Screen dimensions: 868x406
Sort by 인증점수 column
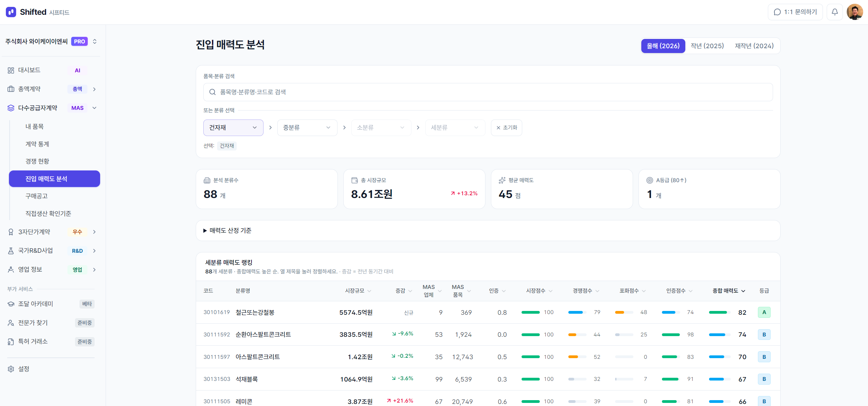click(x=679, y=291)
